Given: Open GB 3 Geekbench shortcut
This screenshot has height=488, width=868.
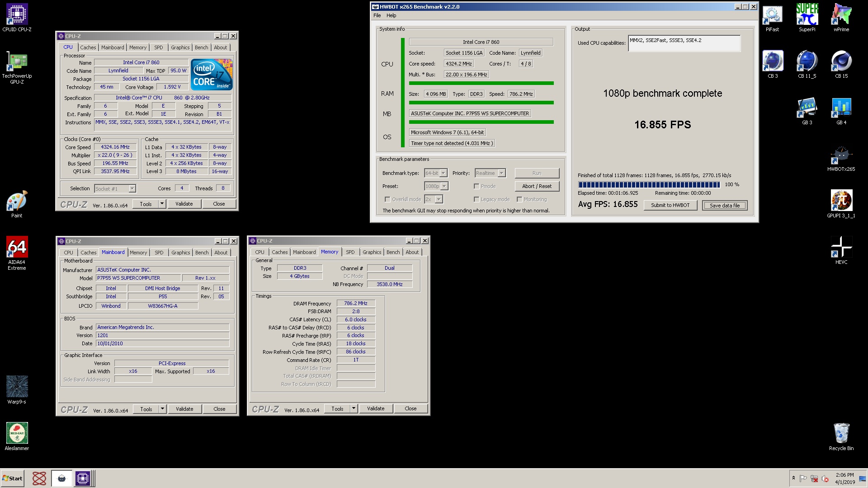Looking at the screenshot, I should point(807,111).
